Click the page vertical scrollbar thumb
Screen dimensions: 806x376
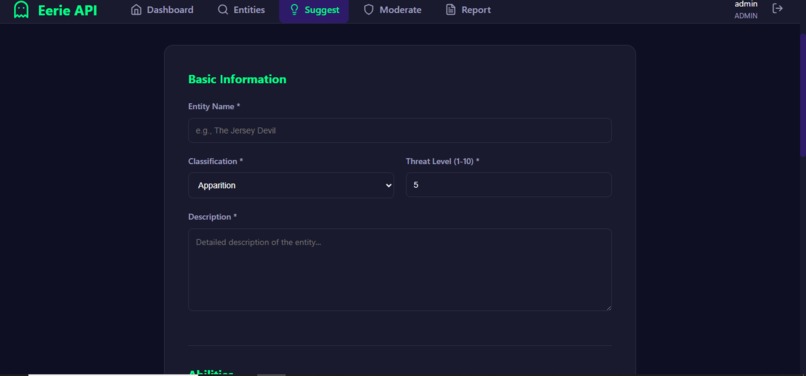pos(803,95)
